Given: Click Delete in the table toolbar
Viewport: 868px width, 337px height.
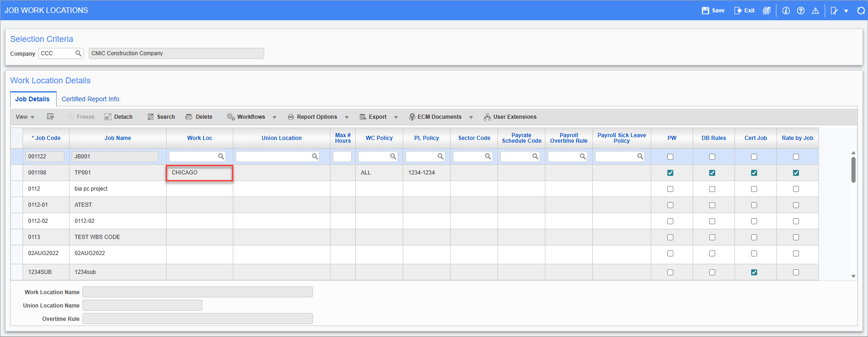Looking at the screenshot, I should 199,117.
